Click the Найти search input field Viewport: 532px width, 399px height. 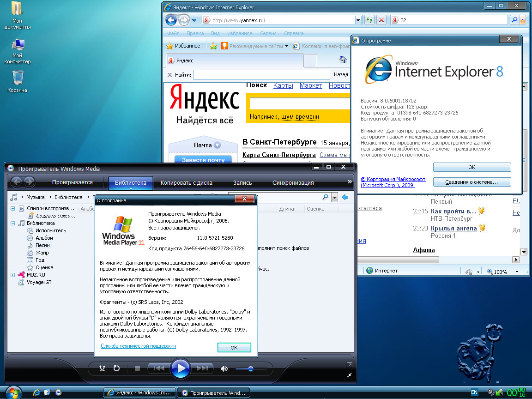(261, 74)
